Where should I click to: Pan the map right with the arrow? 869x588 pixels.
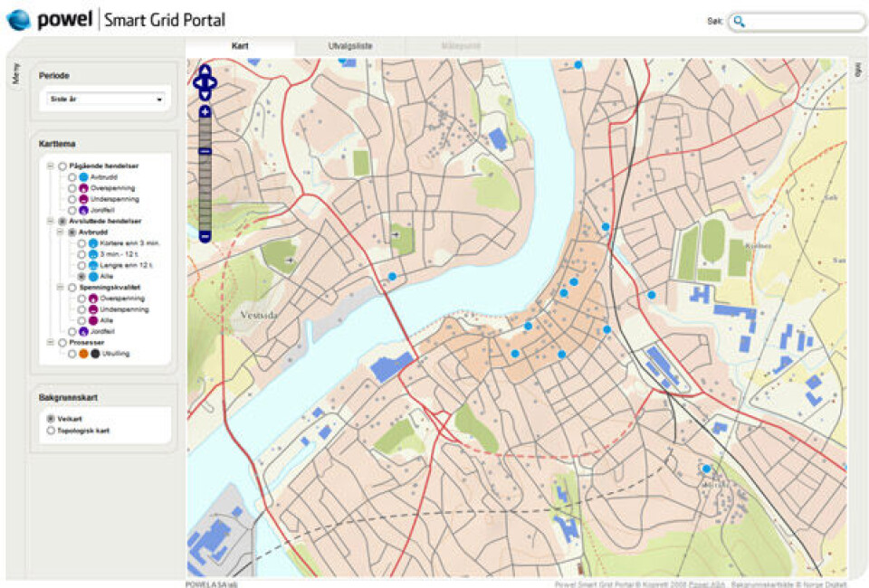coord(212,82)
